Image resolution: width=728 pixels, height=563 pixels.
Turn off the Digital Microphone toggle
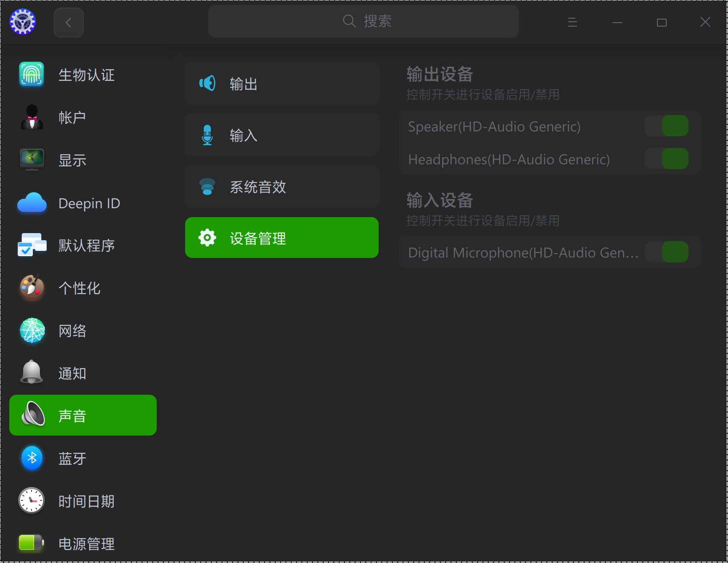(666, 252)
